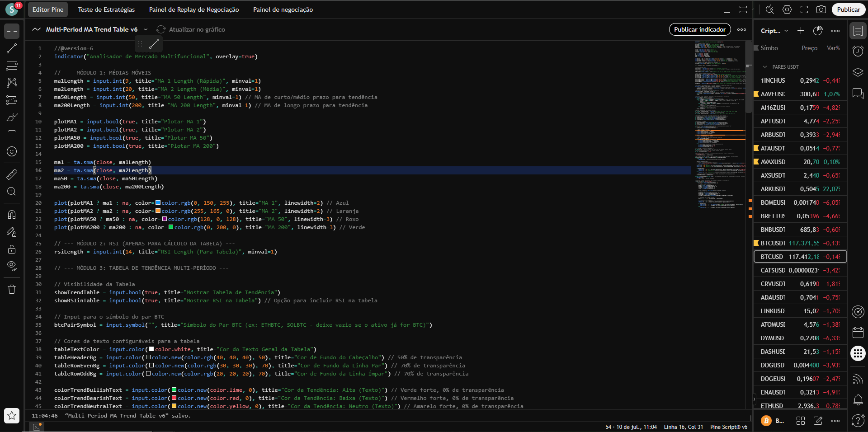Click Publicar indicador button
This screenshot has width=868, height=432.
click(700, 29)
